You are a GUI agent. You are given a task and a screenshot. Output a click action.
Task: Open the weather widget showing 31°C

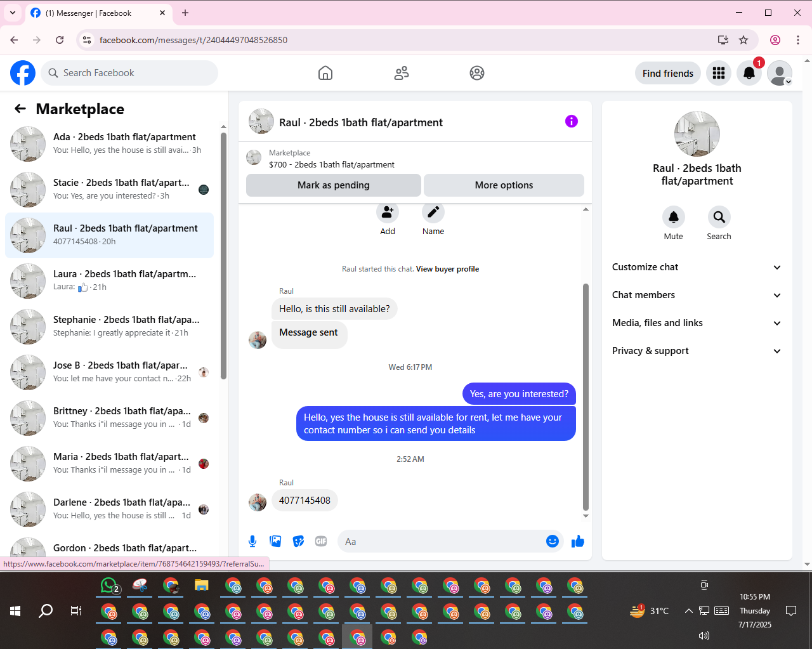pos(649,611)
